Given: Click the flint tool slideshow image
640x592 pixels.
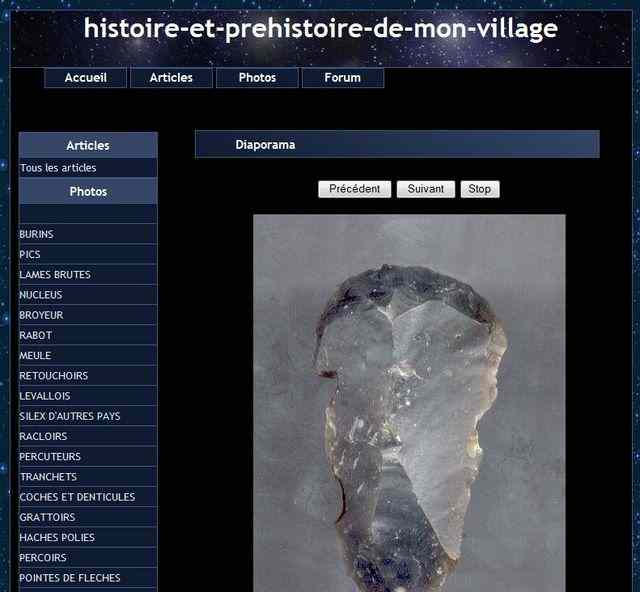Looking at the screenshot, I should (x=409, y=403).
